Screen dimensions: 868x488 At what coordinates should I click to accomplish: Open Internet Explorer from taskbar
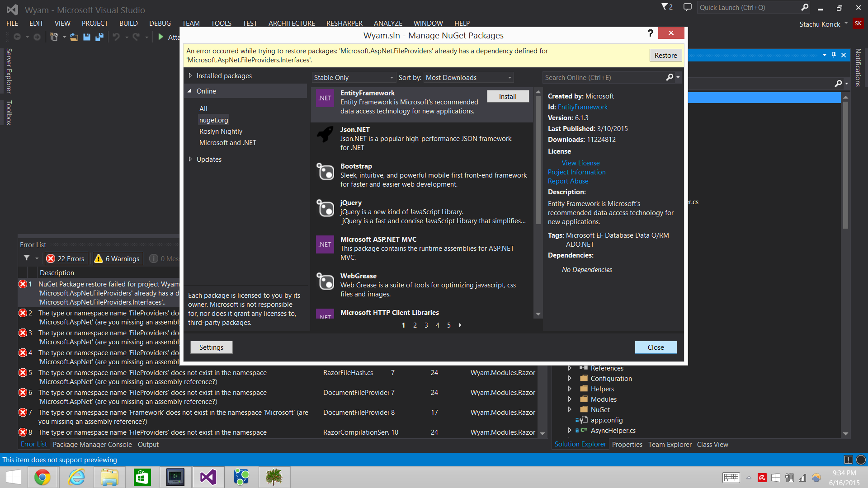pyautogui.click(x=76, y=477)
